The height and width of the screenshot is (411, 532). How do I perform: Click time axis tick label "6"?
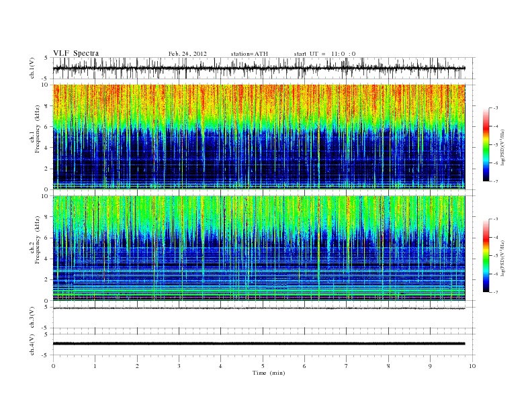[304, 366]
